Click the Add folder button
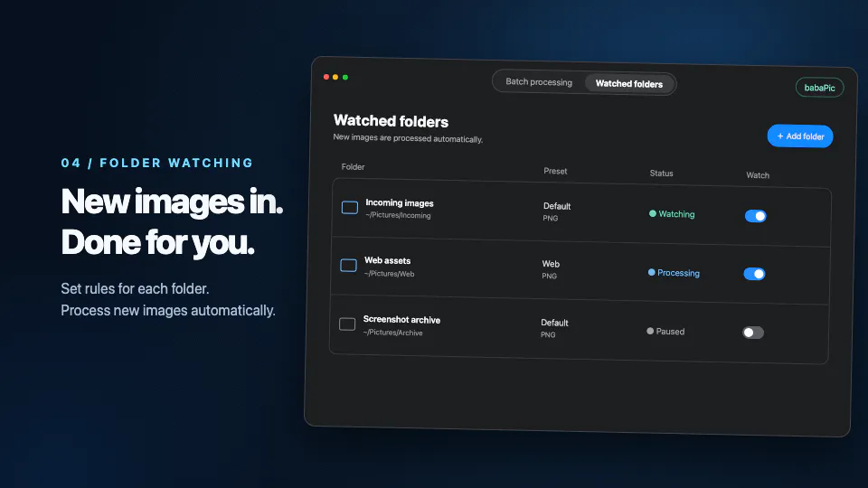 click(800, 136)
